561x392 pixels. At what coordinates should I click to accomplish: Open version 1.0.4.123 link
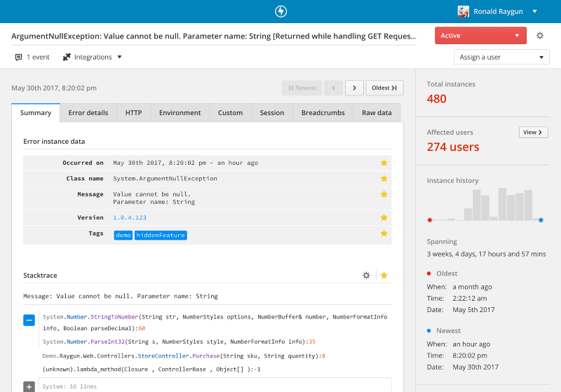[x=130, y=217]
